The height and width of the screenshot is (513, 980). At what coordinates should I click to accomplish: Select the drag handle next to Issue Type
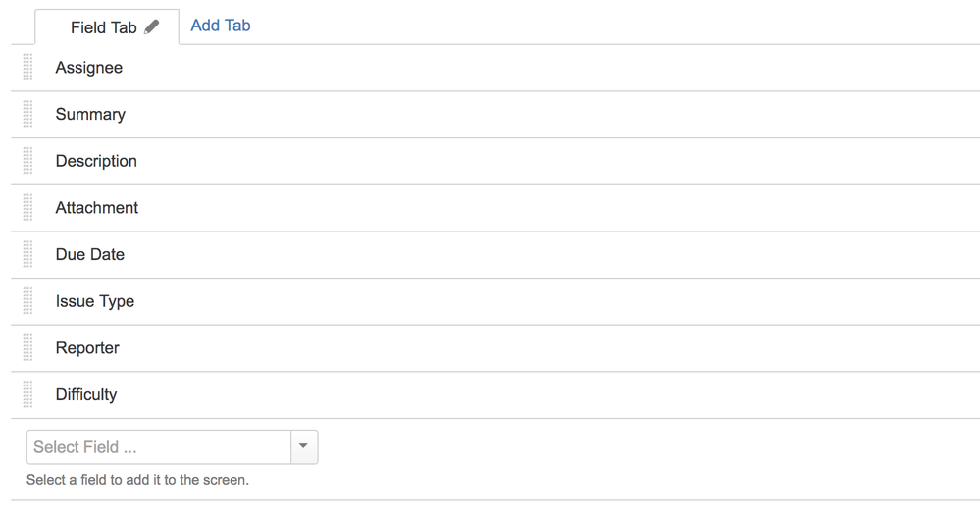click(x=27, y=301)
